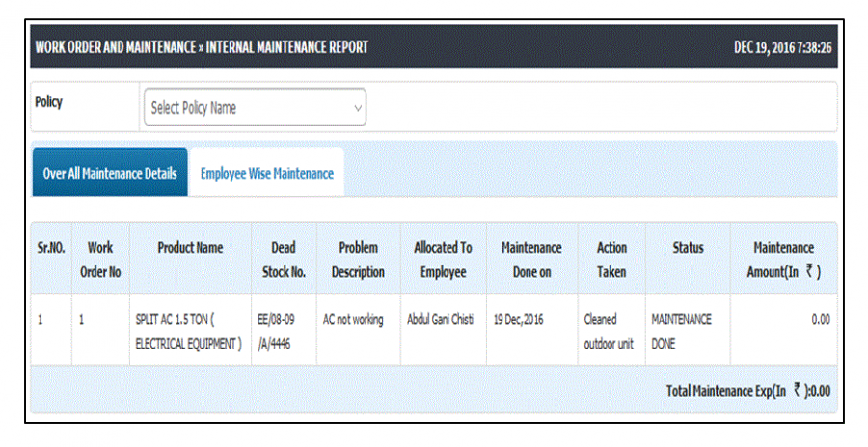The width and height of the screenshot is (868, 447).
Task: Click the Internal Maintenance Report breadcrumb title
Action: coord(286,47)
